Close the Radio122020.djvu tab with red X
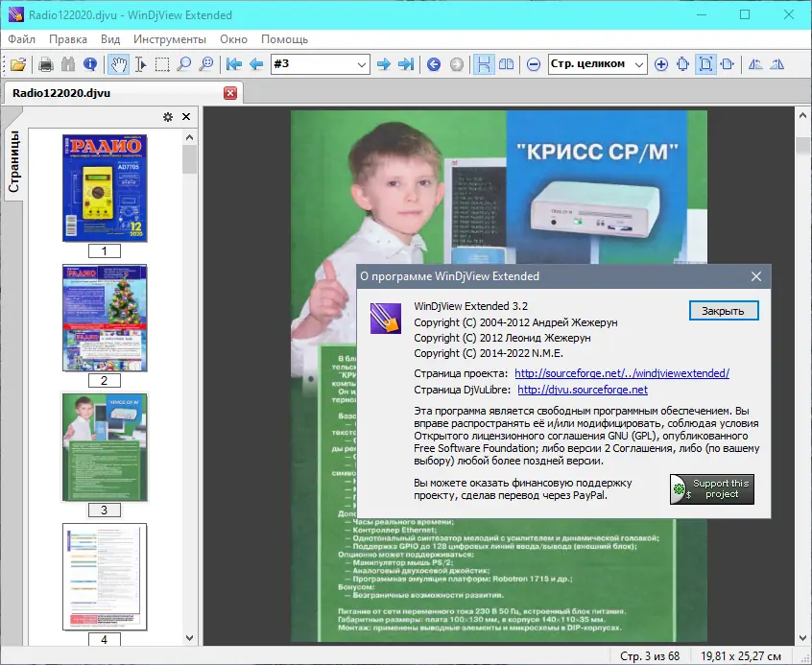 point(230,93)
